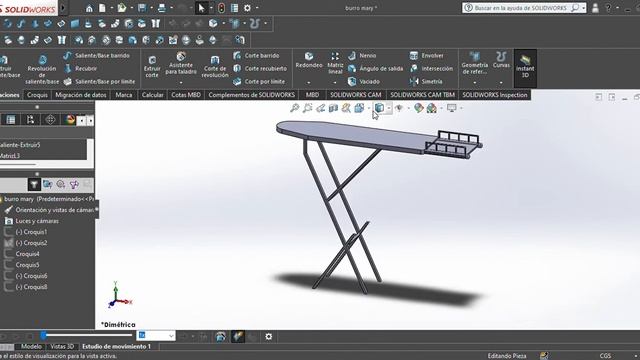The width and height of the screenshot is (640, 360).
Task: Select Corte de revolución tool
Action: coord(215,67)
